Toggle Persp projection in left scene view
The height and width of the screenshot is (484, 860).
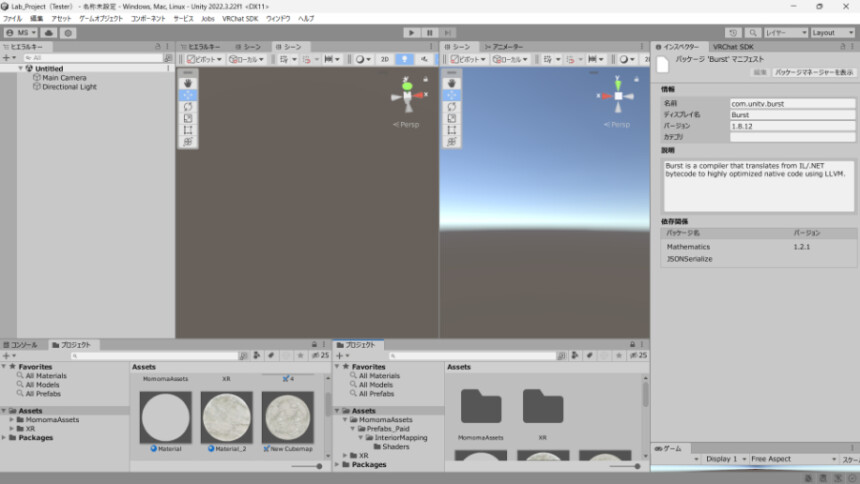406,125
